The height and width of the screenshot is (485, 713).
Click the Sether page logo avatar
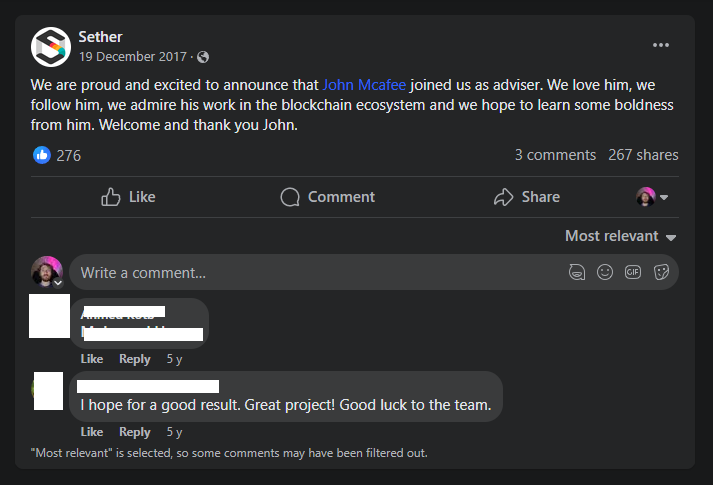click(x=50, y=47)
